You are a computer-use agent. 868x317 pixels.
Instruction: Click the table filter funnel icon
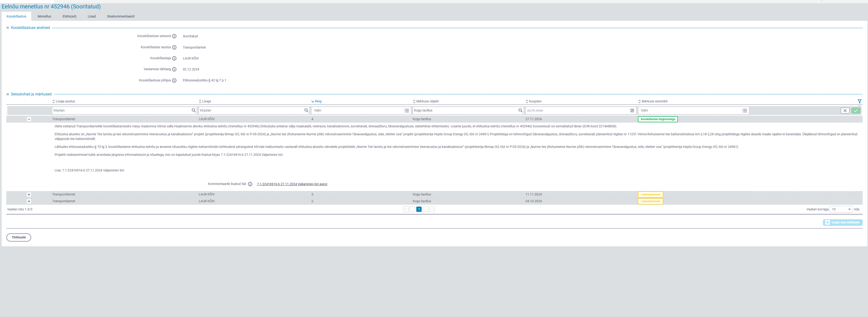(x=859, y=101)
